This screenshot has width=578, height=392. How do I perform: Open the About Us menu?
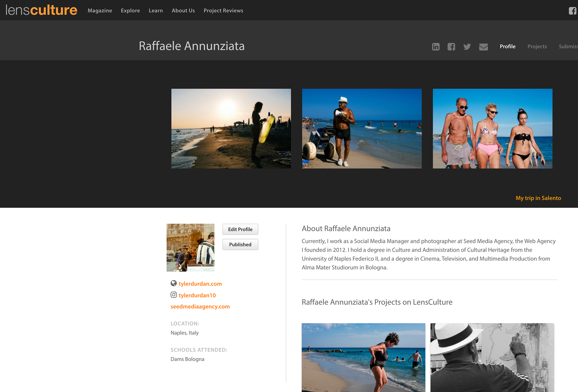coord(183,11)
